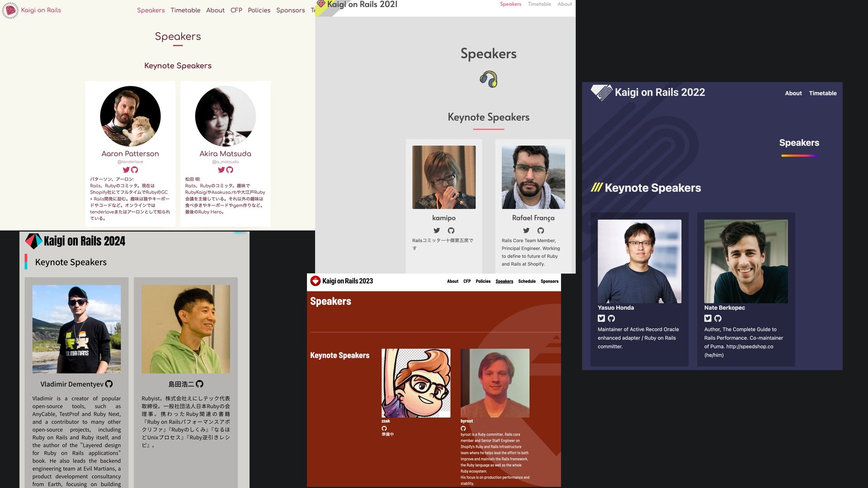Viewport: 868px width, 488px height.
Task: Click Timetable in the 2022 site nav
Action: point(823,93)
